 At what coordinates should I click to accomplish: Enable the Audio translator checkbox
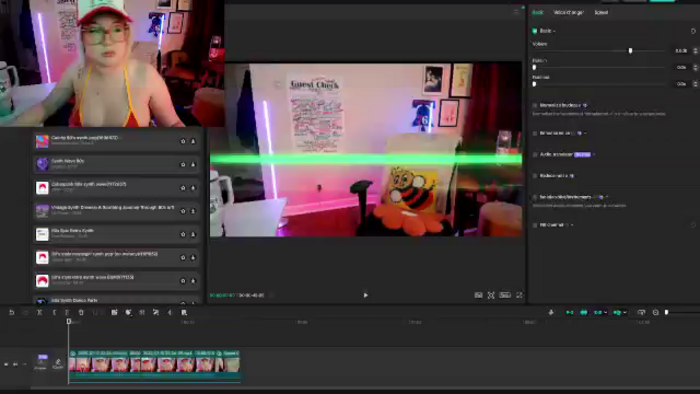point(535,154)
